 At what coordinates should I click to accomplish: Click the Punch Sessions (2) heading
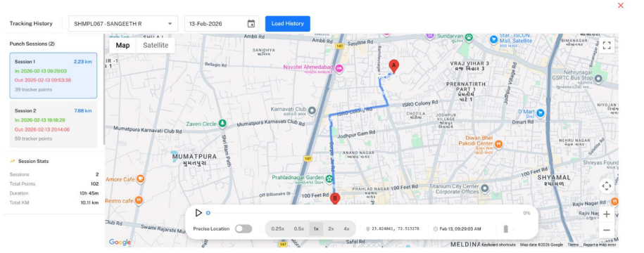[32, 44]
